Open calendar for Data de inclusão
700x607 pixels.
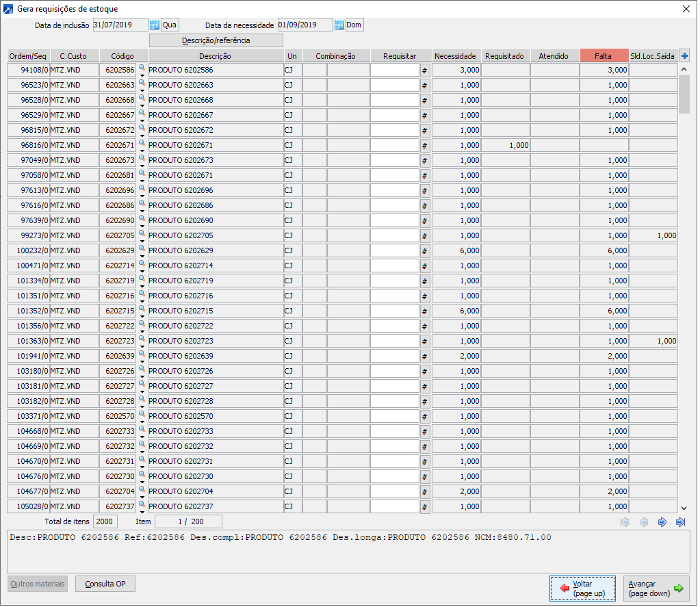154,25
